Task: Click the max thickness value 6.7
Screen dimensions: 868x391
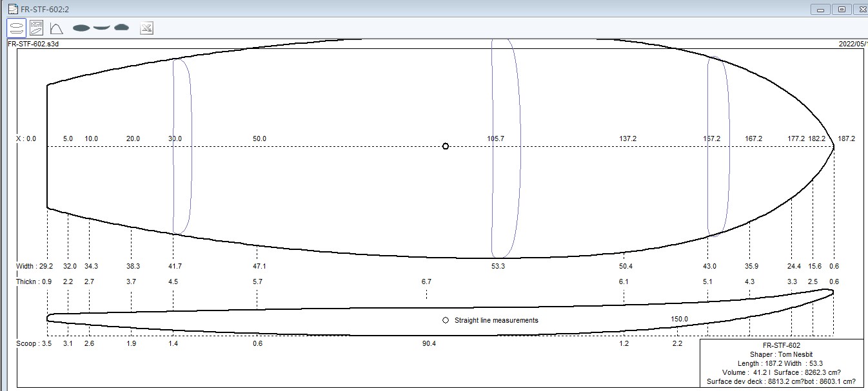Action: (426, 281)
